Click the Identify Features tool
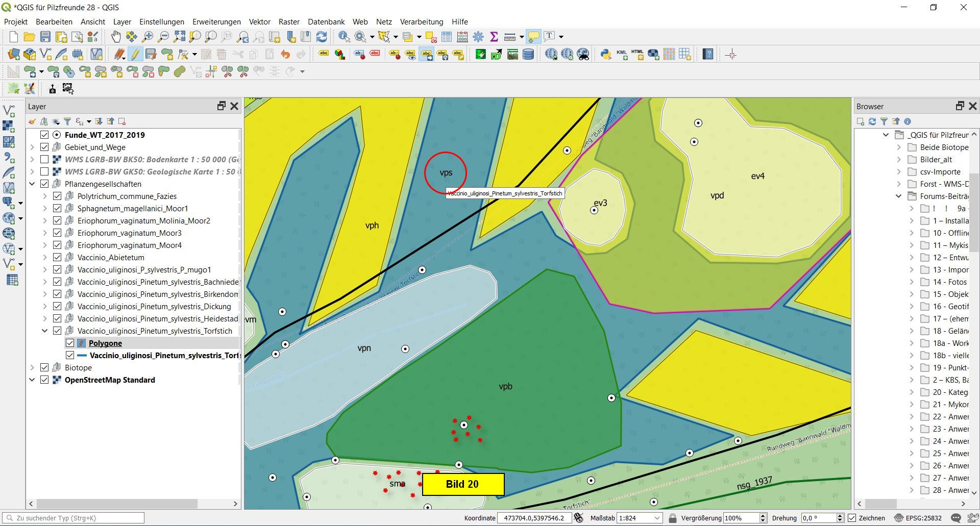Screen dimensions: 980x526 click(344, 37)
